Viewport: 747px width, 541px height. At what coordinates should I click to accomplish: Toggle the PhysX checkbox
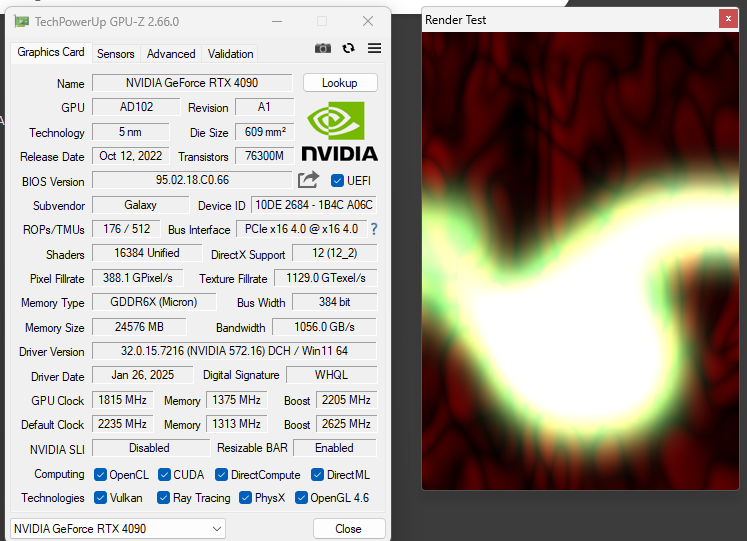pos(245,498)
